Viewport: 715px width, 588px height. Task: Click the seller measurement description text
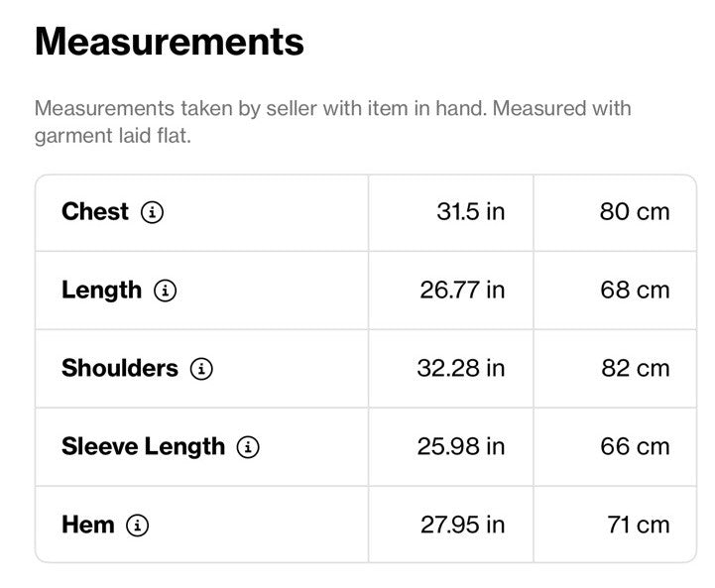point(333,122)
